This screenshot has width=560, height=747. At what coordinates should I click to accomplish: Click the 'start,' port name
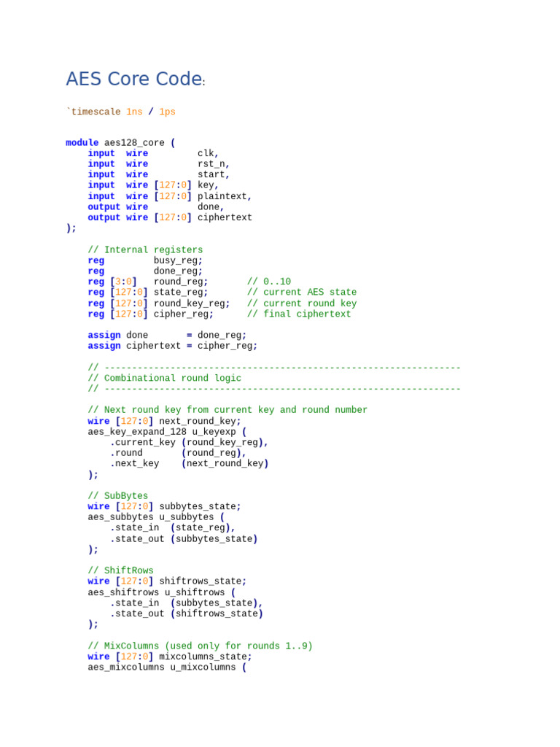point(214,174)
